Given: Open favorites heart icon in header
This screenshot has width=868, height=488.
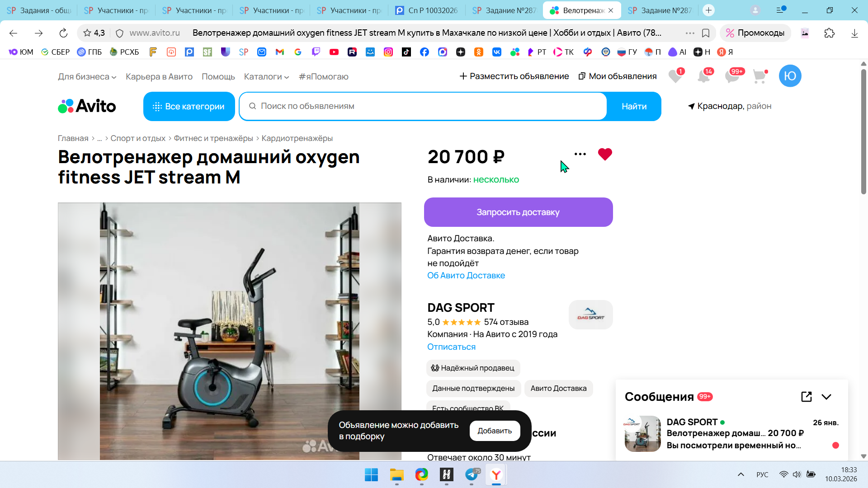Looking at the screenshot, I should pos(675,76).
